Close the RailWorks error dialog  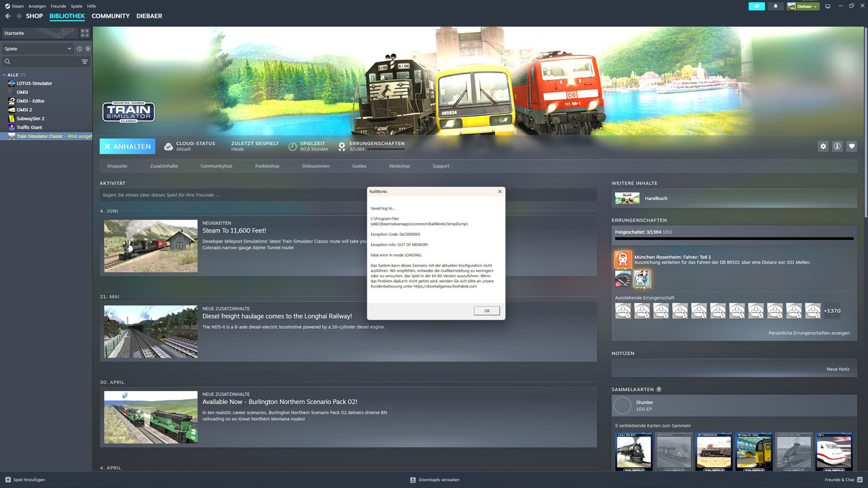[500, 192]
